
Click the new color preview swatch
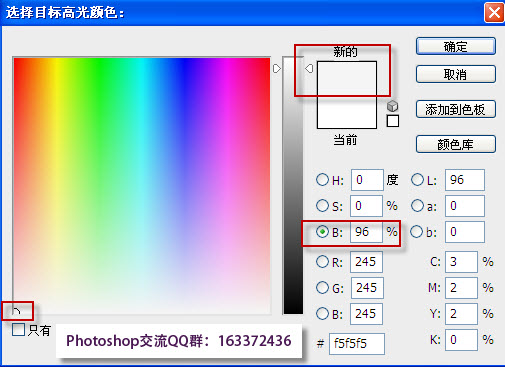pyautogui.click(x=347, y=78)
